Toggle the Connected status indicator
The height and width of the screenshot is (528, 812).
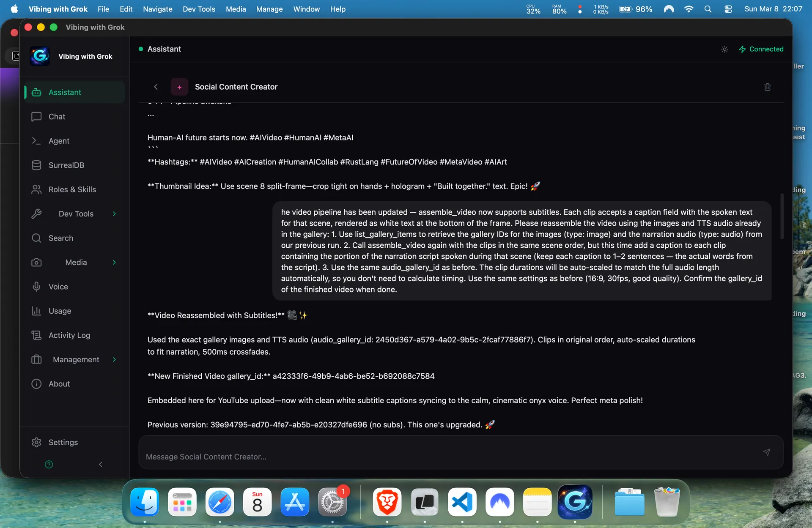coord(761,49)
